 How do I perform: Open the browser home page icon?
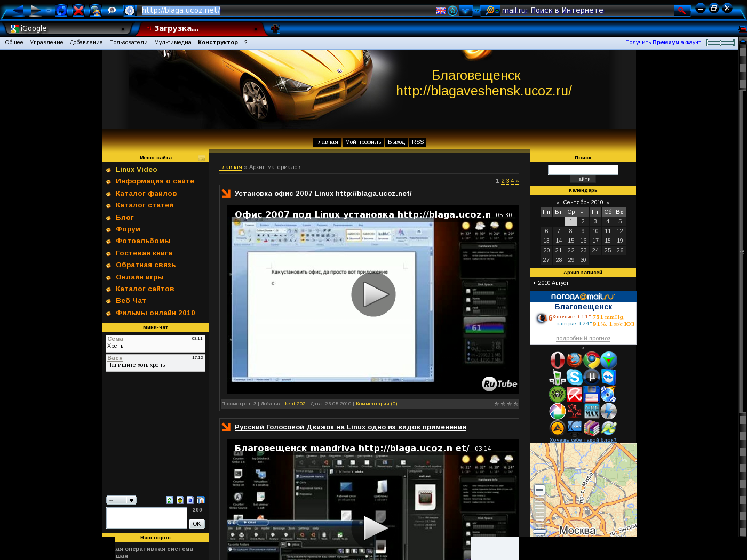[96, 10]
